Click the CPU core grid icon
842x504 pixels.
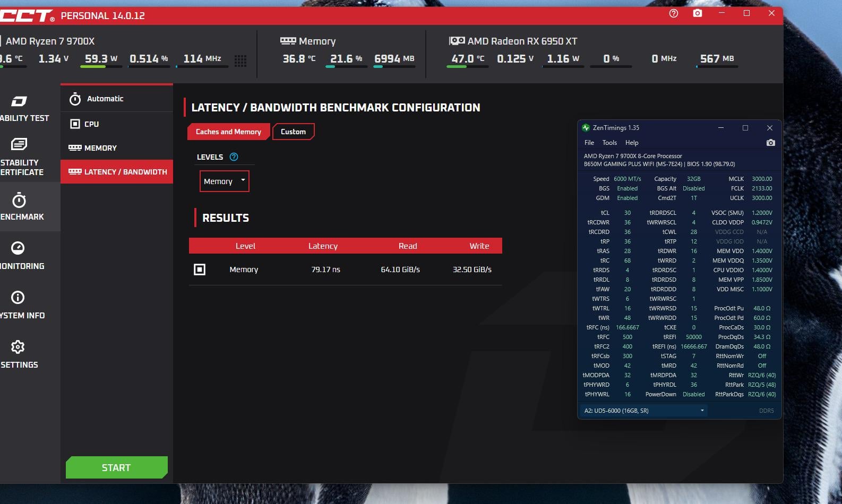(240, 60)
